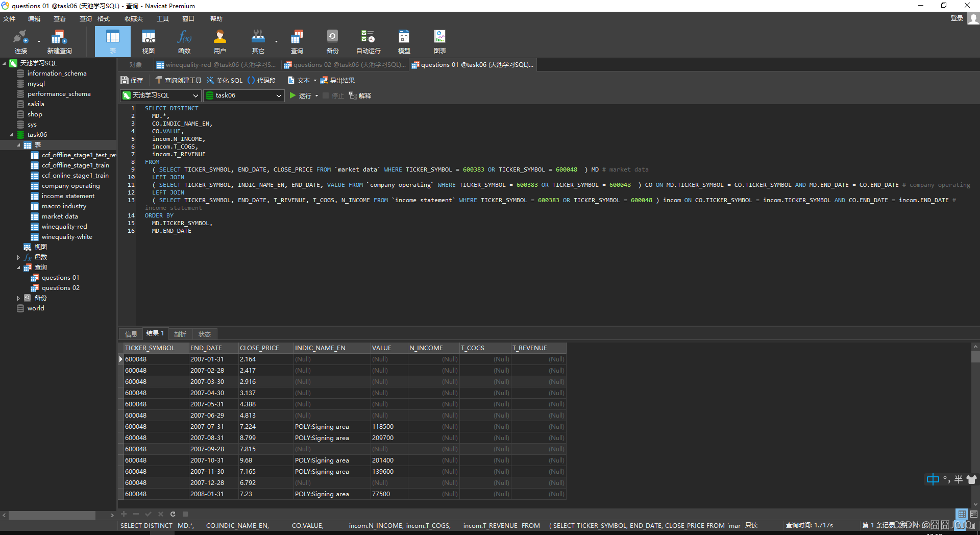Open the Model (模型) toolbar icon
Screen dimensions: 980x535
tap(404, 41)
